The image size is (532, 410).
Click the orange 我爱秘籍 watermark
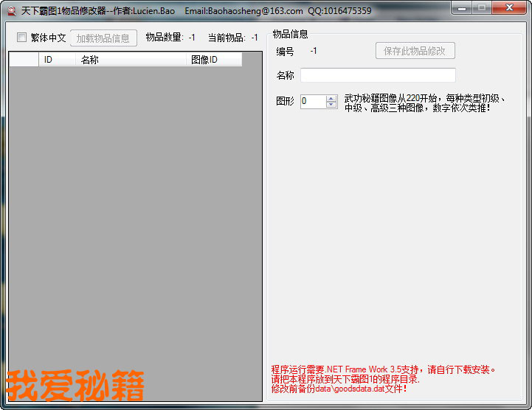[x=75, y=385]
